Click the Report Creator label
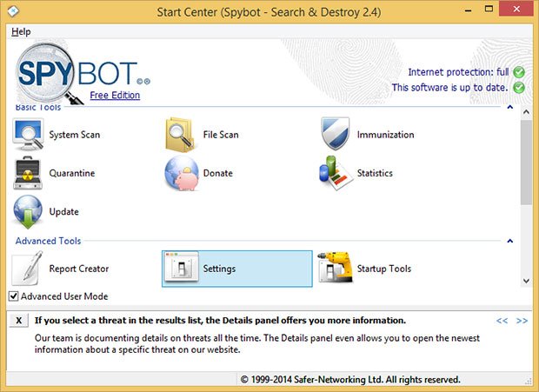Screen dimensions: 539x392 pyautogui.click(x=79, y=269)
